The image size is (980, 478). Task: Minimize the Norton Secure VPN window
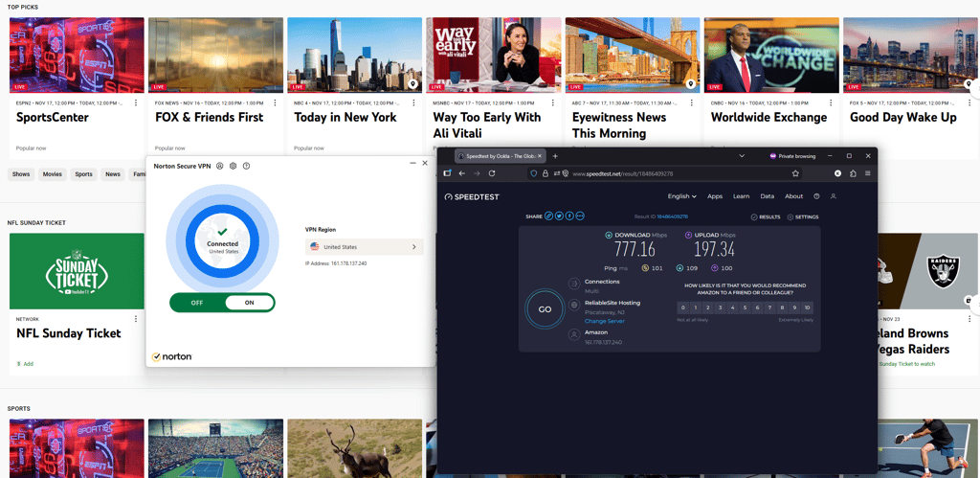pos(412,163)
